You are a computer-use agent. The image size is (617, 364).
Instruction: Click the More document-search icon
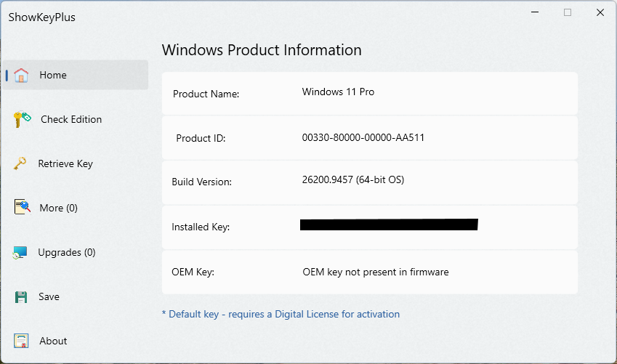point(22,206)
